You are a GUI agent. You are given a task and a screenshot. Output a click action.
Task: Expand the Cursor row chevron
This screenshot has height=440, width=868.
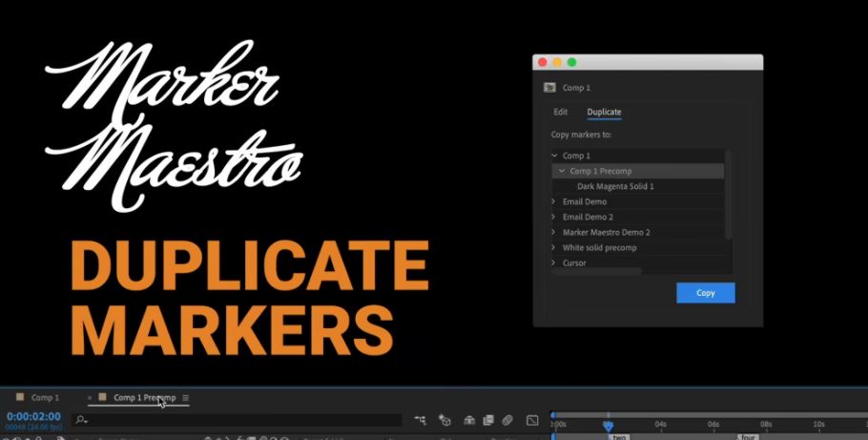[553, 262]
